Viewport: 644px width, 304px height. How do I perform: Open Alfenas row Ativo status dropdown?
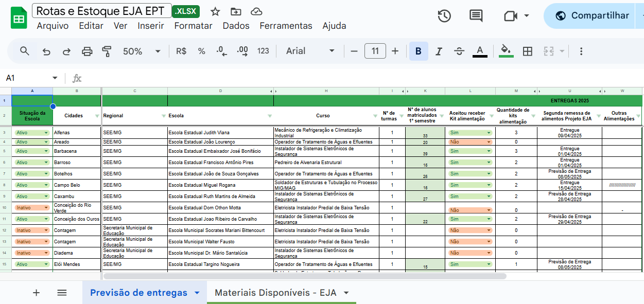32,133
